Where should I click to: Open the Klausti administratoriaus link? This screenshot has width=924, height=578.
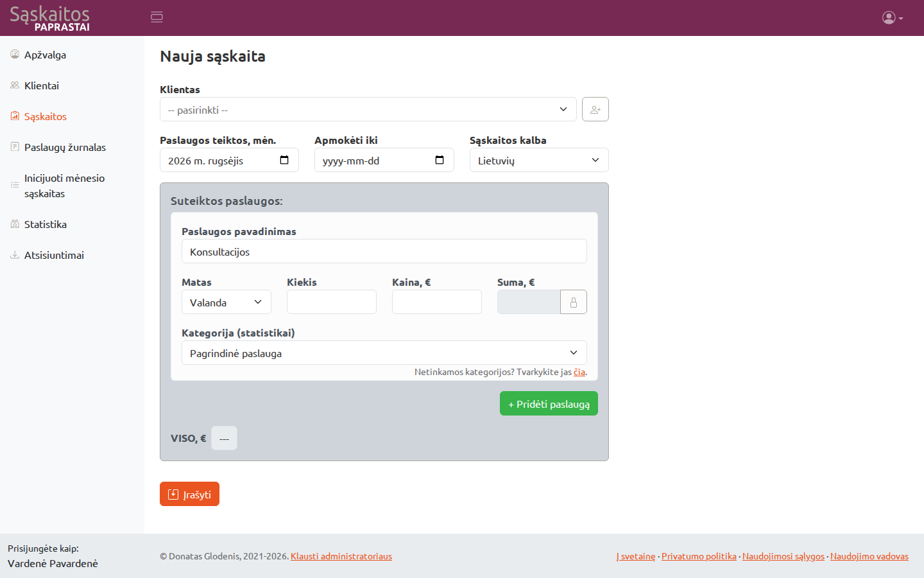[341, 556]
